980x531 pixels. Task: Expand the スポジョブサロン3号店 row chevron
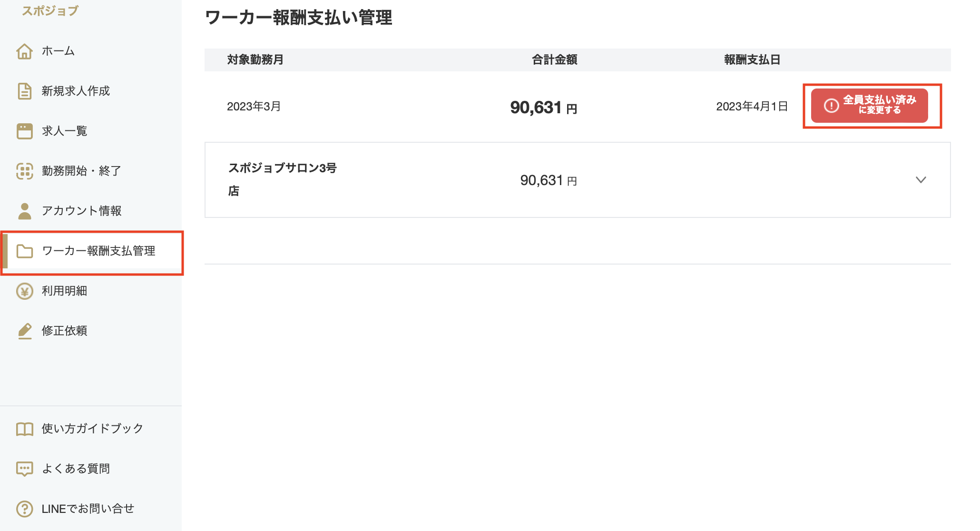point(921,180)
